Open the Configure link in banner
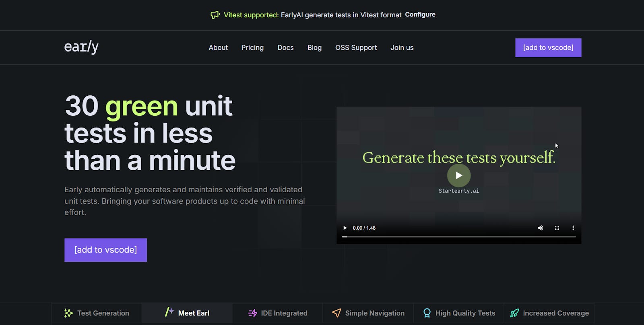Viewport: 644px width, 325px height. pyautogui.click(x=420, y=14)
